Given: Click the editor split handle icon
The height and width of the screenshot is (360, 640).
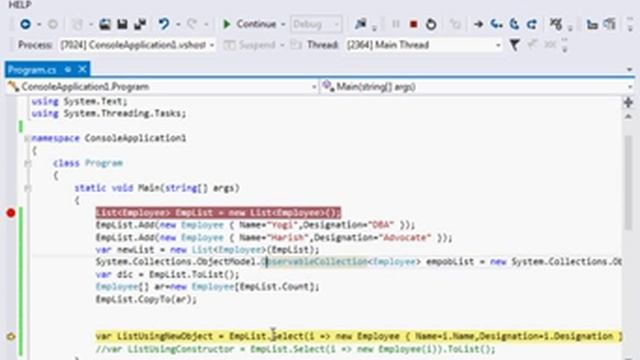Looking at the screenshot, I should pyautogui.click(x=628, y=102).
